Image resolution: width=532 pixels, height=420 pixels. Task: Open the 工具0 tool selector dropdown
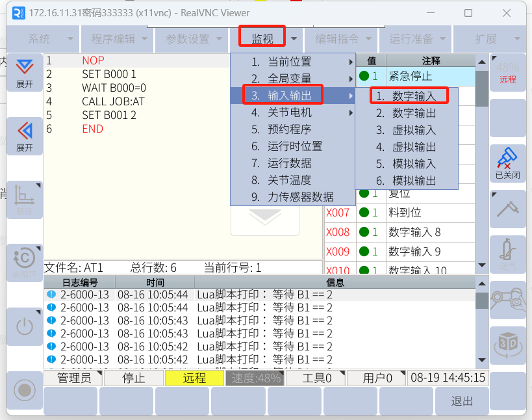click(x=315, y=378)
